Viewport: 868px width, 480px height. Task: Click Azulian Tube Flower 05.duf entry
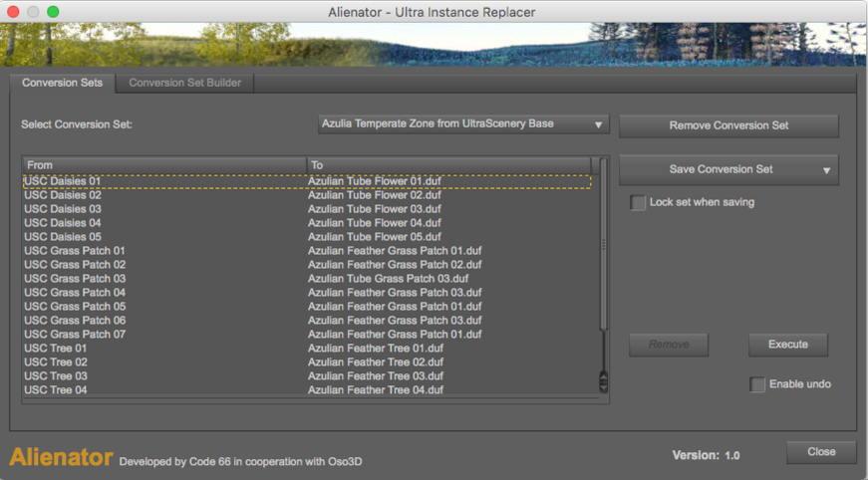point(375,237)
